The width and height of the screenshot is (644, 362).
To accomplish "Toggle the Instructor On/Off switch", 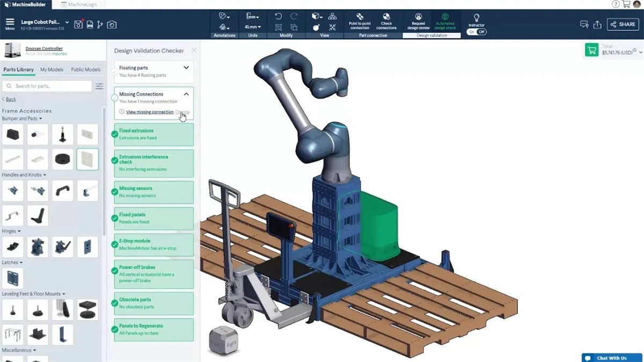I will pos(476,32).
